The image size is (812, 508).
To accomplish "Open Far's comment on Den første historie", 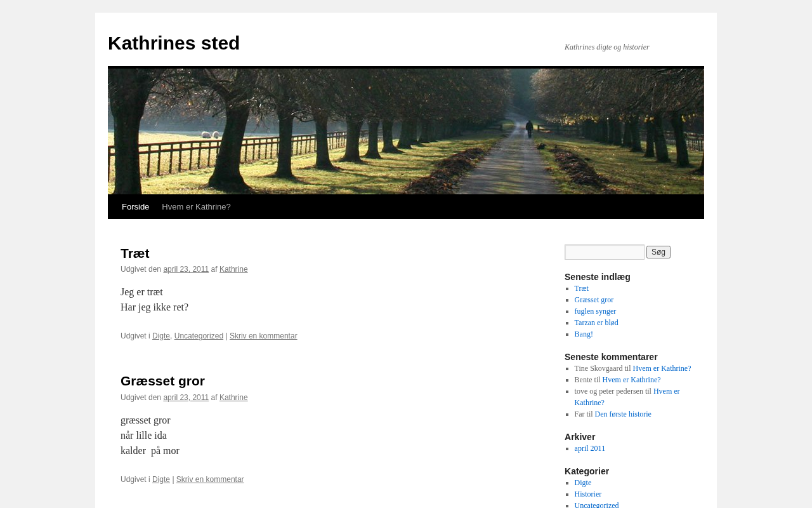I will [623, 414].
